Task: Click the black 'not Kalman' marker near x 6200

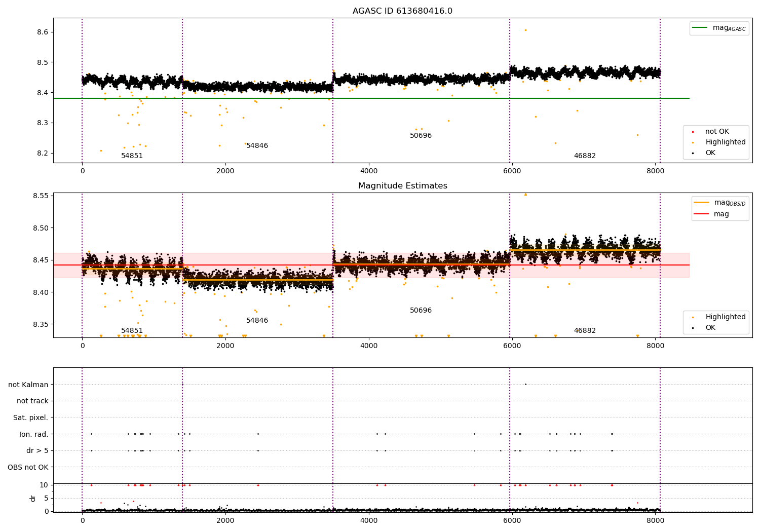Action: (525, 384)
